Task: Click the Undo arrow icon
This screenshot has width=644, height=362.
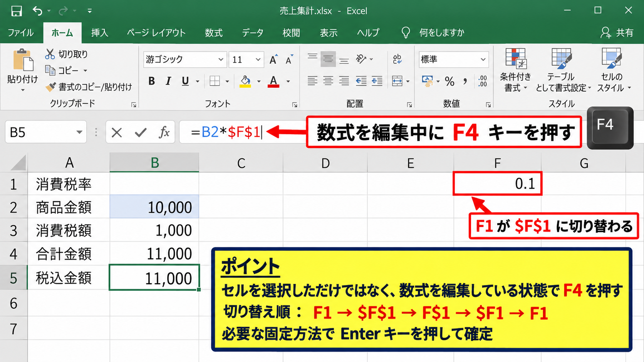Action: (x=37, y=11)
